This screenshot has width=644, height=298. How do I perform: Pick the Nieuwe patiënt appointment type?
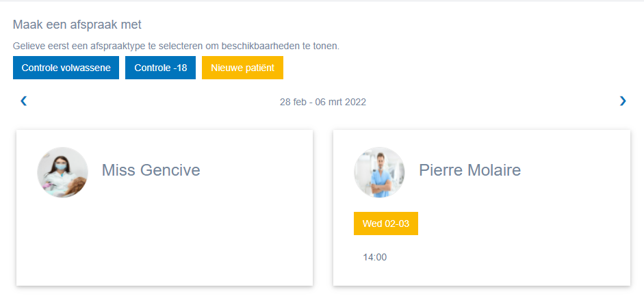242,68
